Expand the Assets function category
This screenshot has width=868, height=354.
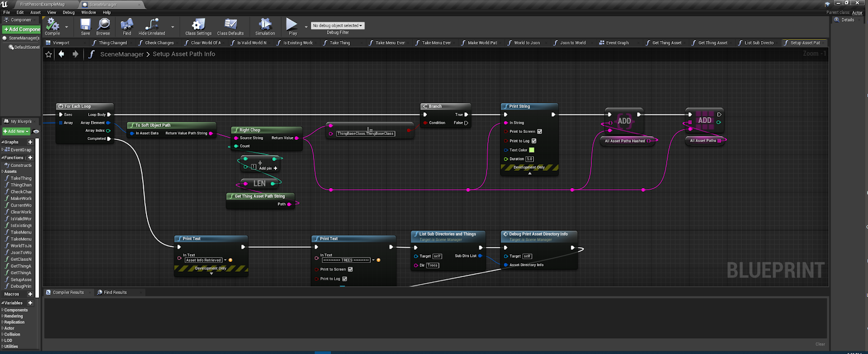click(x=3, y=171)
